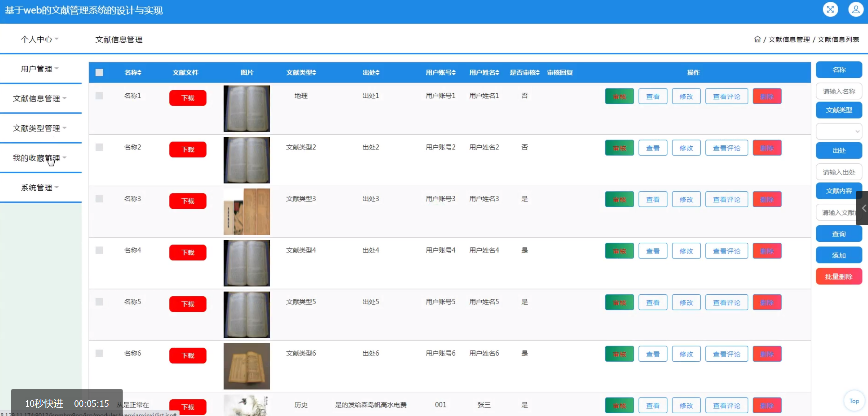Viewport: 868px width, 416px height.
Task: Open 查看评论 for 名称4
Action: tap(727, 251)
